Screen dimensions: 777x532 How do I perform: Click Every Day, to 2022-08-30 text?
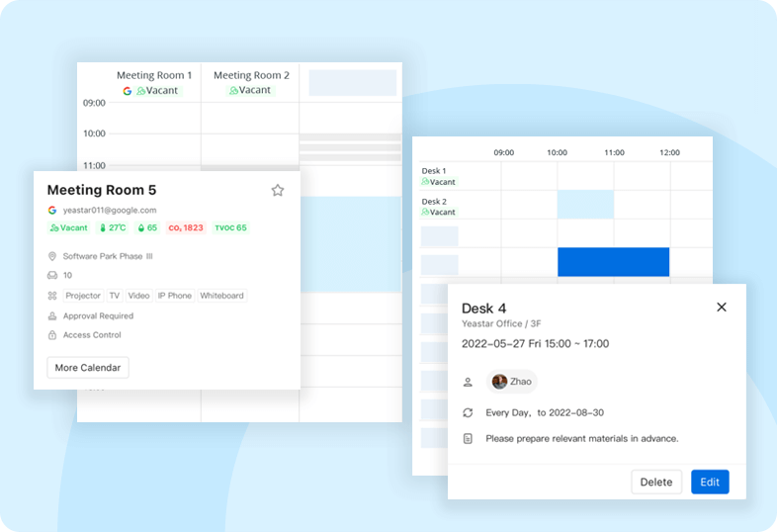point(545,412)
